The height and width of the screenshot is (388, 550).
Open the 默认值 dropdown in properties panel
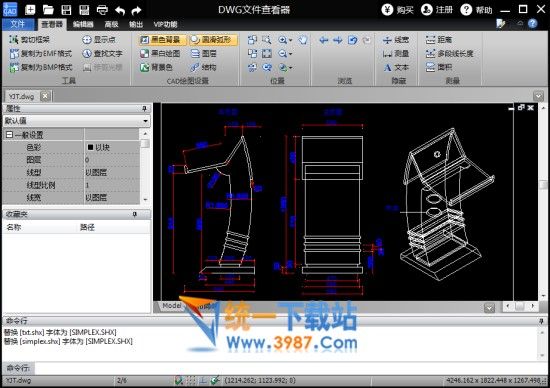tap(76, 121)
